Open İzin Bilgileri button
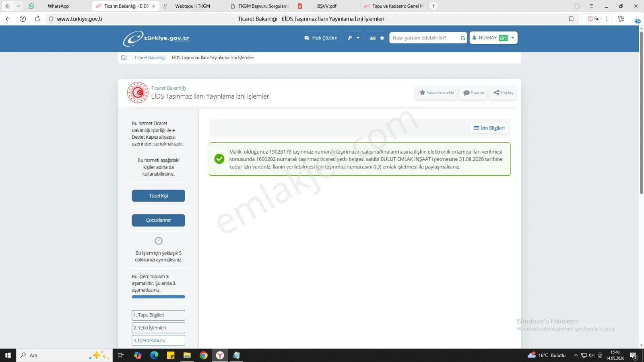Screen dimensions: 644x362 coord(489,128)
